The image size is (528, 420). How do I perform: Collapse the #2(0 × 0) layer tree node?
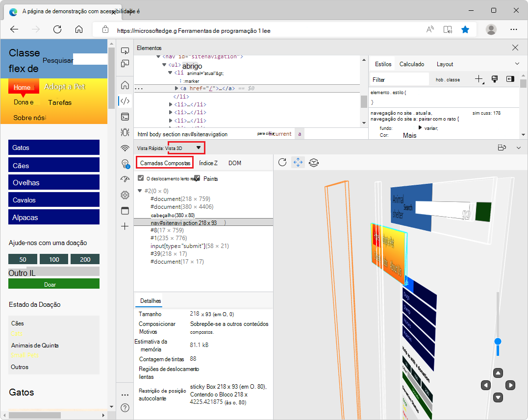tap(140, 191)
